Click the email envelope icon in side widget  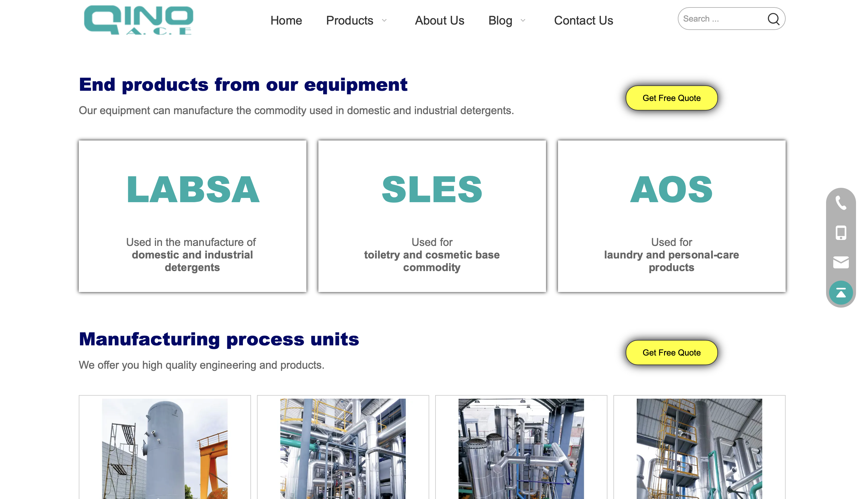840,262
